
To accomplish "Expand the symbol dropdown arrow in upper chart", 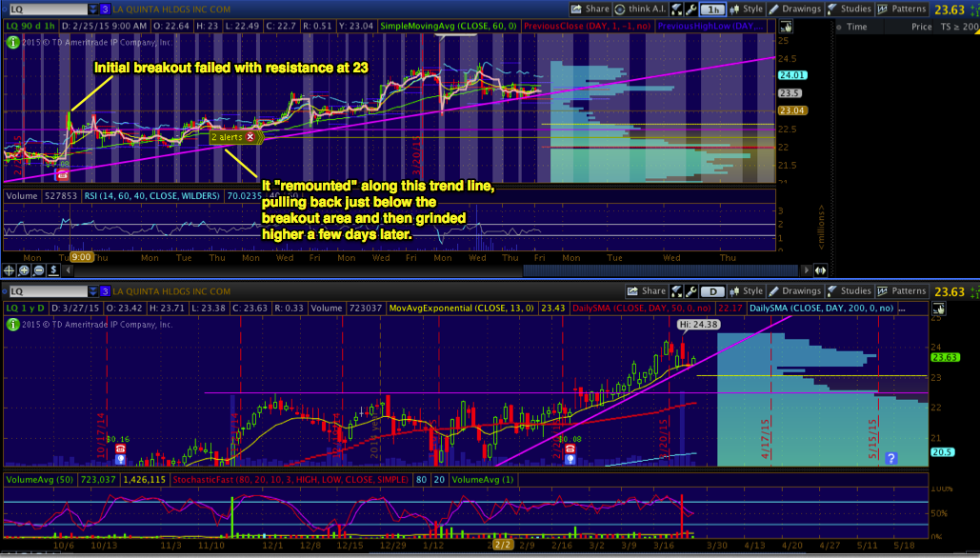I will (93, 10).
